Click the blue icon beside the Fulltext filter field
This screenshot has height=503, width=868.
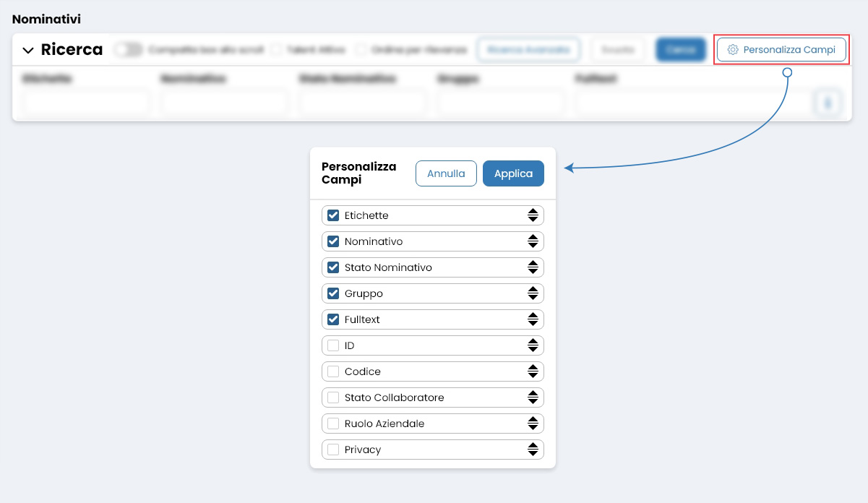coord(828,103)
